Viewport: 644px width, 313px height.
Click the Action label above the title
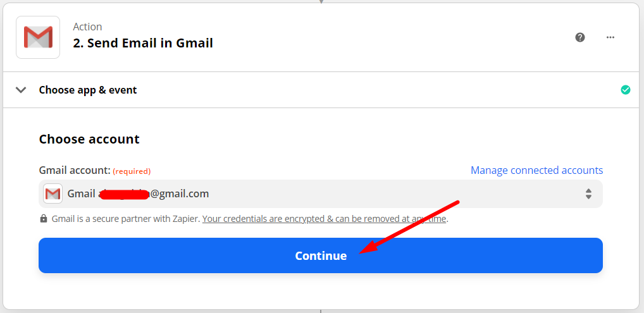pyautogui.click(x=87, y=27)
